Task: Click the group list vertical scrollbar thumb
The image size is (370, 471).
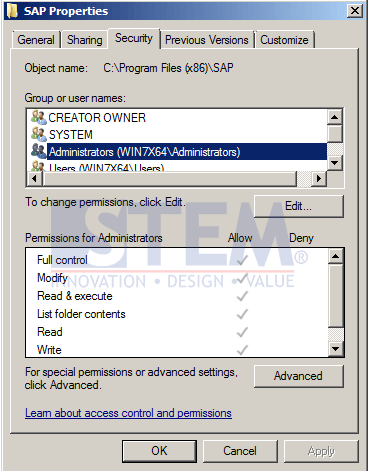Action: click(334, 134)
